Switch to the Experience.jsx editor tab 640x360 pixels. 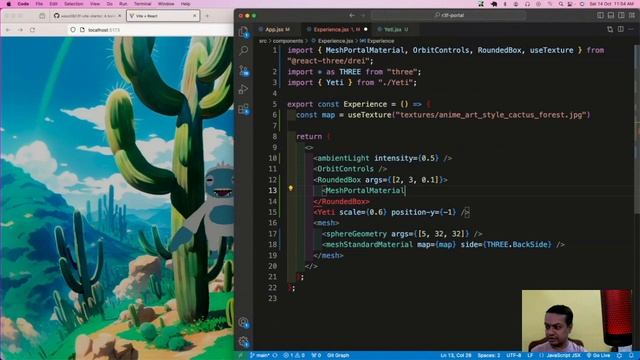tap(336, 29)
